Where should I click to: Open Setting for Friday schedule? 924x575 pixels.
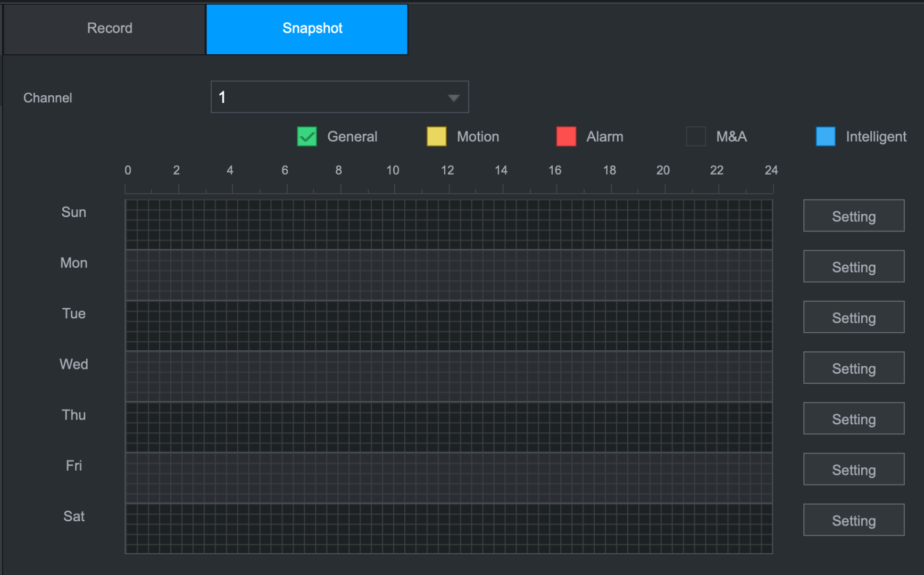854,469
